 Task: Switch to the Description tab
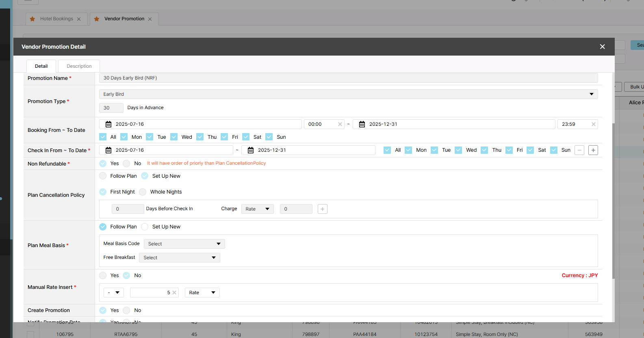[79, 66]
